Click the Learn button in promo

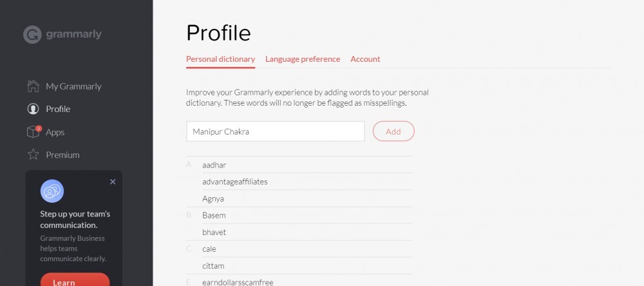tap(75, 280)
